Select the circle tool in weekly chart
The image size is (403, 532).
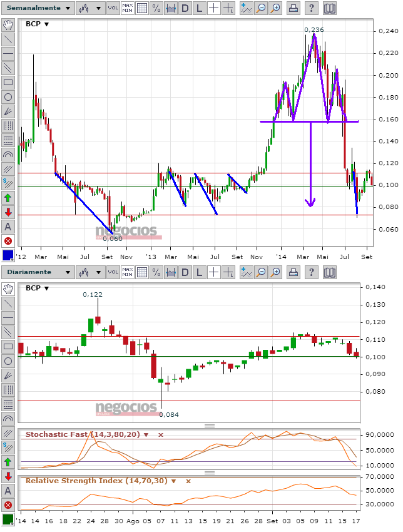[8, 97]
